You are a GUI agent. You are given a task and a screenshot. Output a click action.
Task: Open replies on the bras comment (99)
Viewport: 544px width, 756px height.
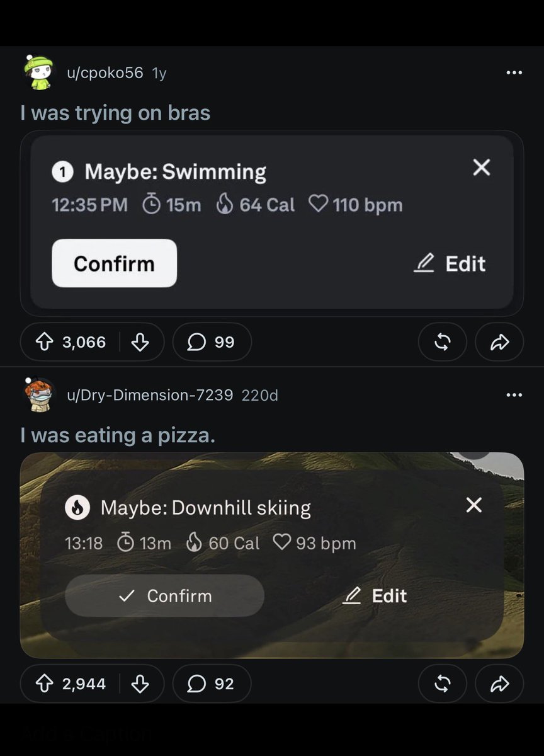[212, 342]
